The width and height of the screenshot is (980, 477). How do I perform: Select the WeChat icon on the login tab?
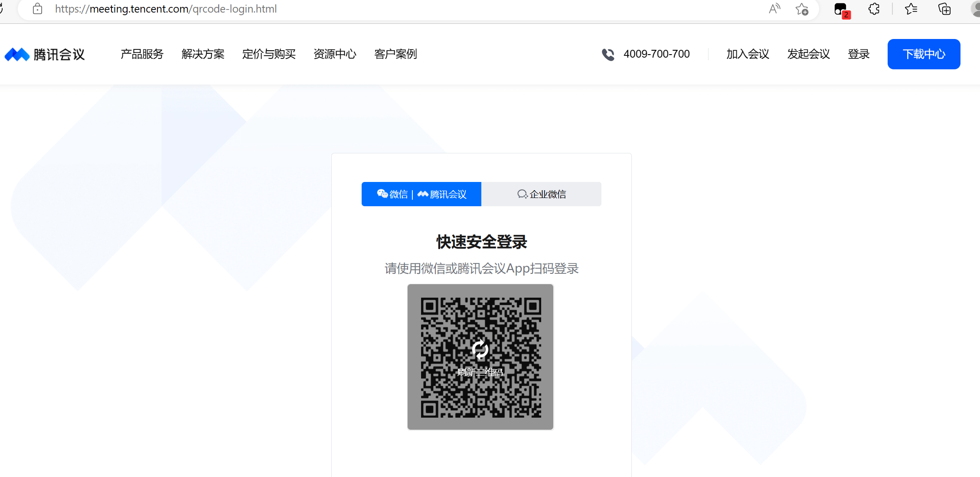pyautogui.click(x=382, y=194)
